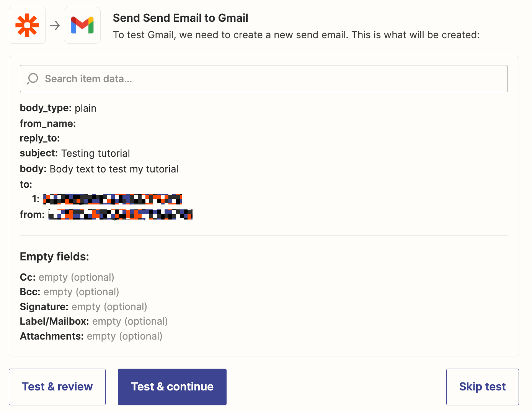
Task: Focus the Search item data field
Action: pos(268,78)
